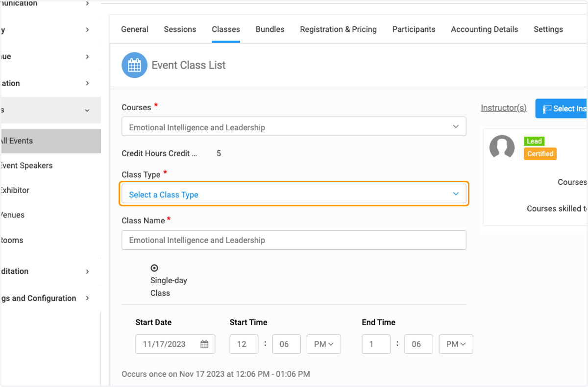Viewport: 588px width, 387px height.
Task: View the Participants tab
Action: pyautogui.click(x=414, y=29)
